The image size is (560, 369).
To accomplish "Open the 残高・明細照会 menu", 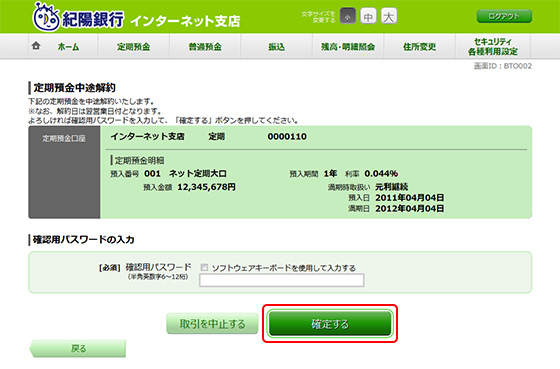I will pos(348,46).
